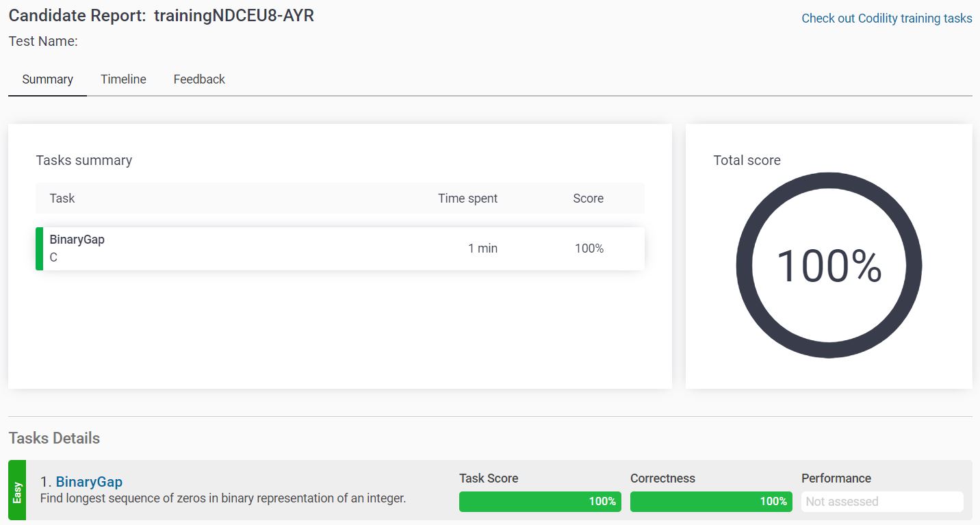The height and width of the screenshot is (525, 980).
Task: Click the Task Score label
Action: pos(489,478)
